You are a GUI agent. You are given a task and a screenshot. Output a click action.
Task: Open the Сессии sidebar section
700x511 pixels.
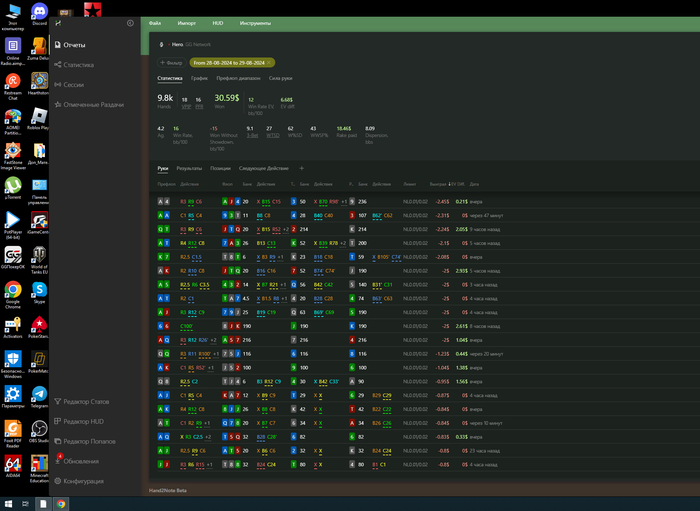tap(69, 84)
